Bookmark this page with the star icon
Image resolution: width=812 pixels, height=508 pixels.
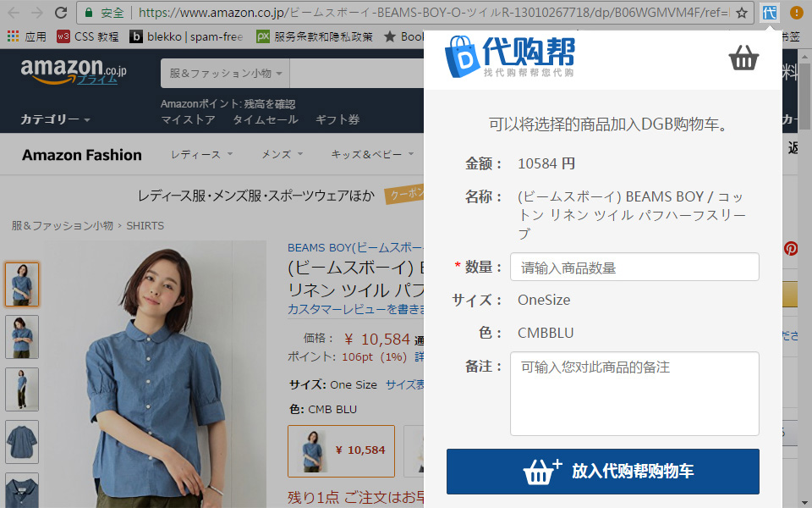point(742,13)
